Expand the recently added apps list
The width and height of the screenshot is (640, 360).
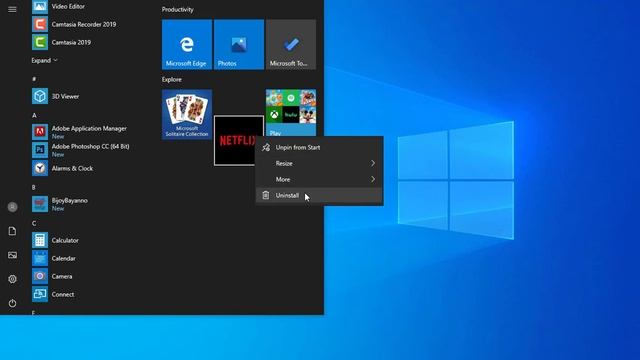44,60
